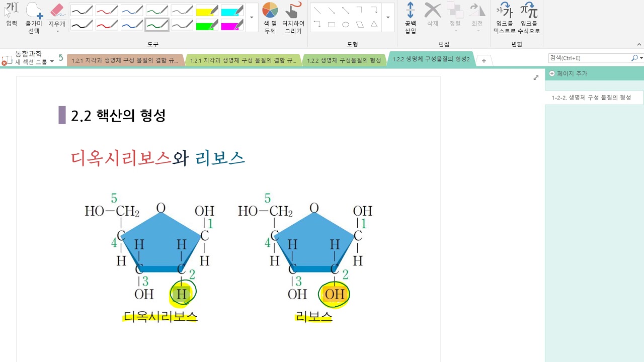Toggle 터치하여 그리기 draw with touch
Screen dimensions: 644x362
pyautogui.click(x=293, y=18)
